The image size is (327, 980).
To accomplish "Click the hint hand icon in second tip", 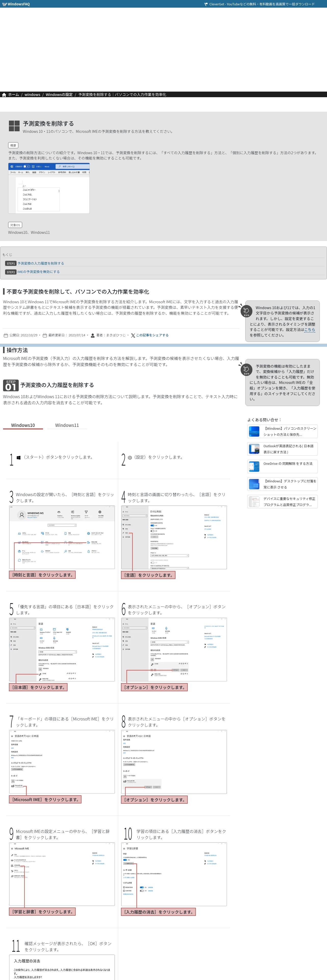I will pos(246,369).
